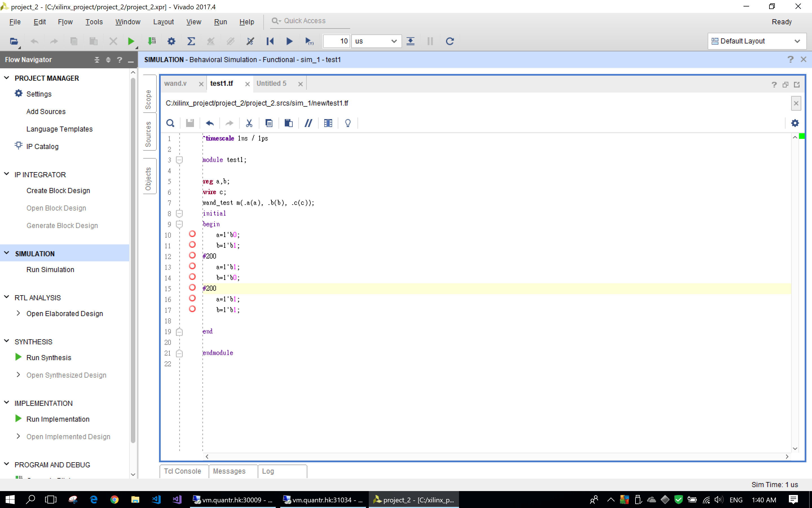Open the Flow menu
This screenshot has width=812, height=508.
tap(65, 22)
